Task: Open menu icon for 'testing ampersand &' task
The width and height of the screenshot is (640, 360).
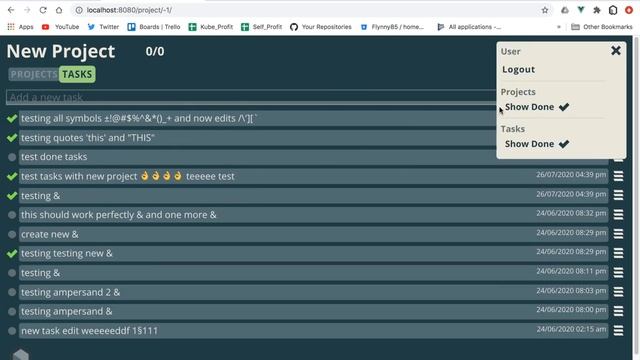Action: coord(618,311)
